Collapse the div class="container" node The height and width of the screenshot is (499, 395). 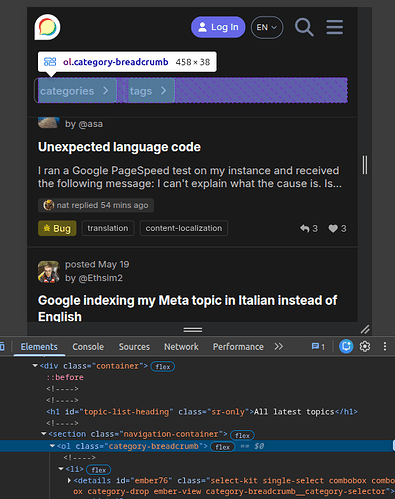point(35,366)
